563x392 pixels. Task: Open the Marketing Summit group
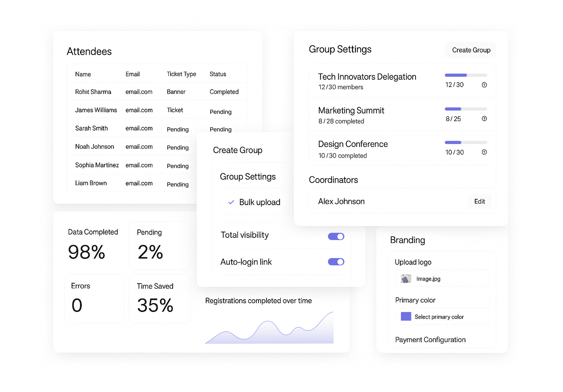click(351, 111)
